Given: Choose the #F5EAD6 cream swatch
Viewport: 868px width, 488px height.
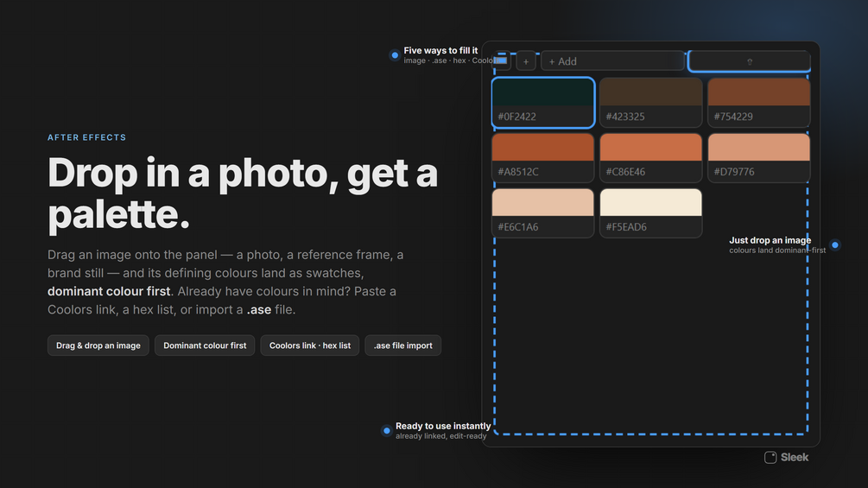Looking at the screenshot, I should (651, 213).
